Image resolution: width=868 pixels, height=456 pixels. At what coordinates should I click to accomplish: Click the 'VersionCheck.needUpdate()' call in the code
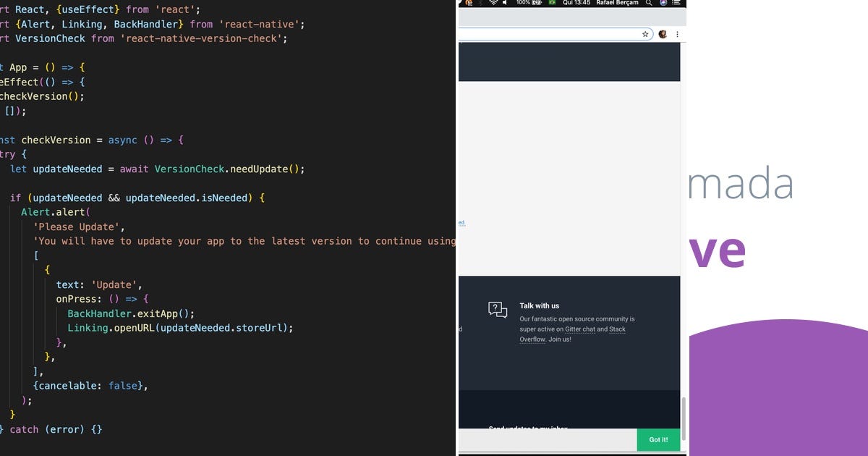[x=230, y=169]
